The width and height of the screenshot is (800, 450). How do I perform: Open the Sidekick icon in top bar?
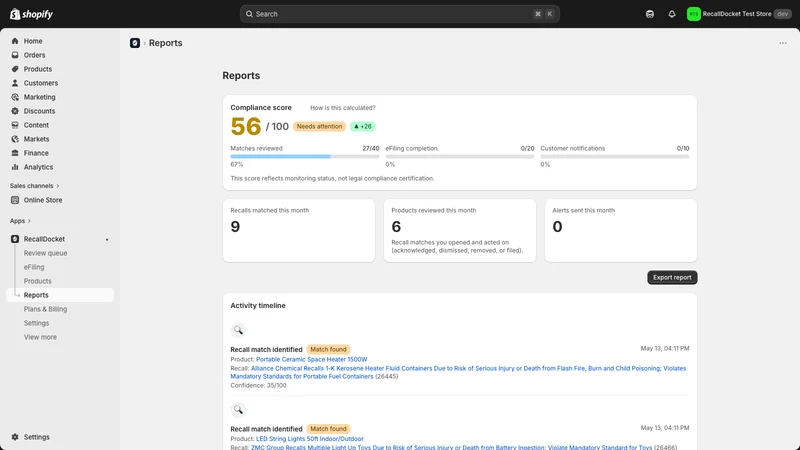tap(649, 14)
